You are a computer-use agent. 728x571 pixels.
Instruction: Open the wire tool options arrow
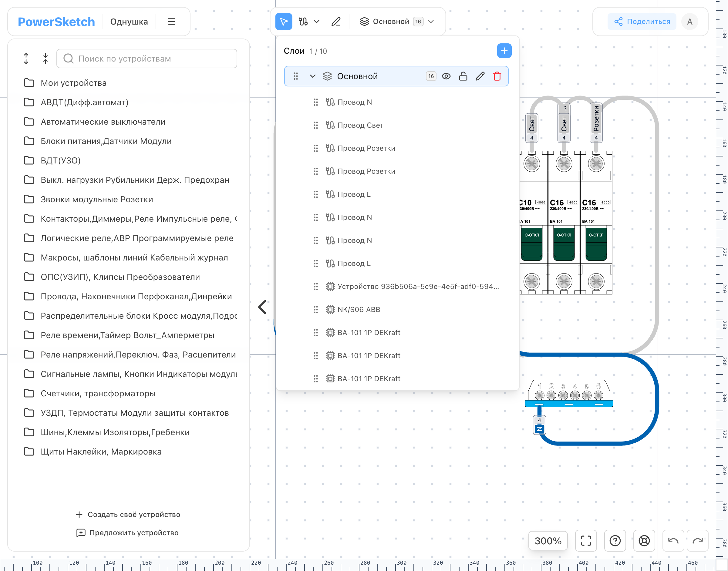317,22
